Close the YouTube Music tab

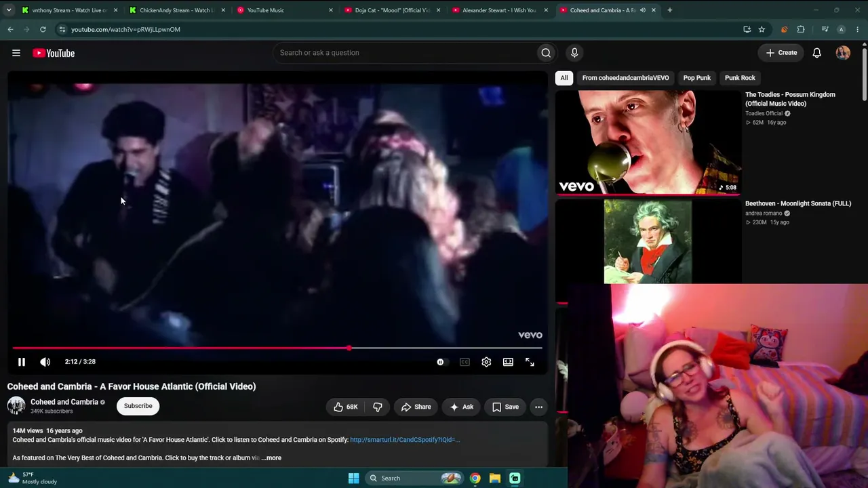[331, 10]
